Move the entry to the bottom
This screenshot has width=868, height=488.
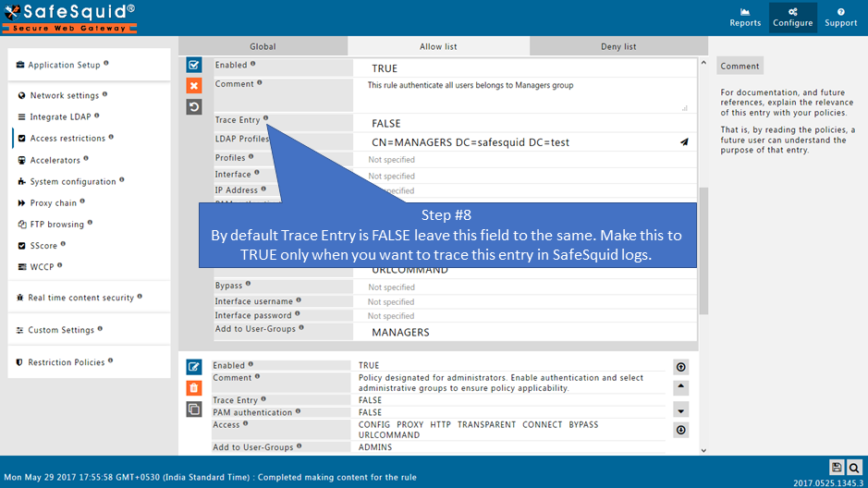coord(681,430)
